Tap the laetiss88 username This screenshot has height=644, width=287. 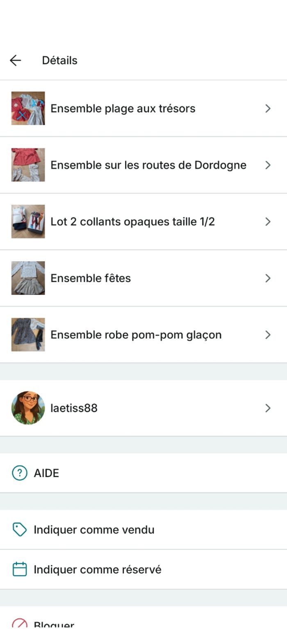click(x=74, y=408)
